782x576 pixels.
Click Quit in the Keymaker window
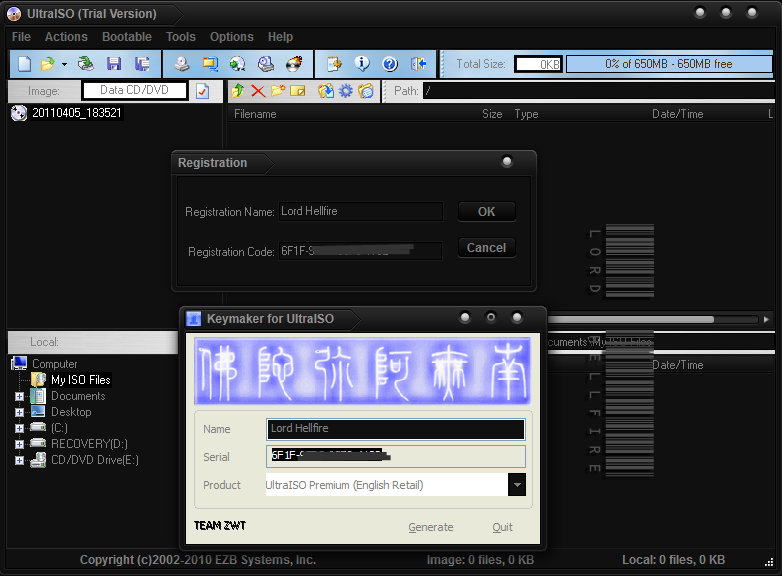pos(502,527)
